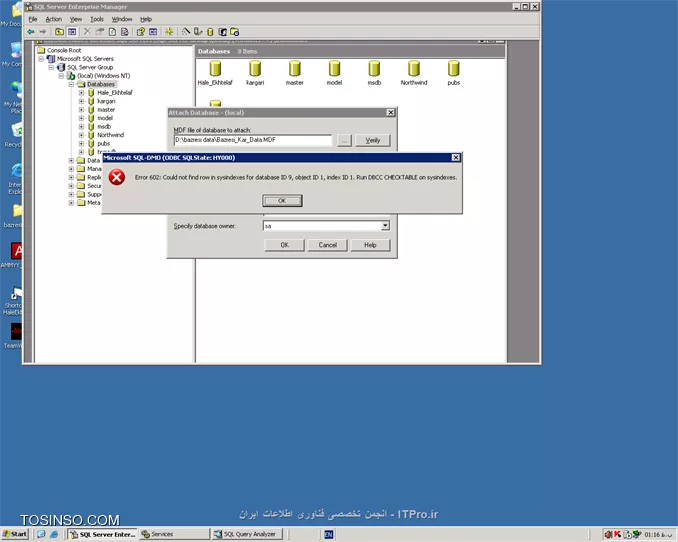Select the pubs database in the tree
This screenshot has height=542, width=678.
click(x=103, y=143)
